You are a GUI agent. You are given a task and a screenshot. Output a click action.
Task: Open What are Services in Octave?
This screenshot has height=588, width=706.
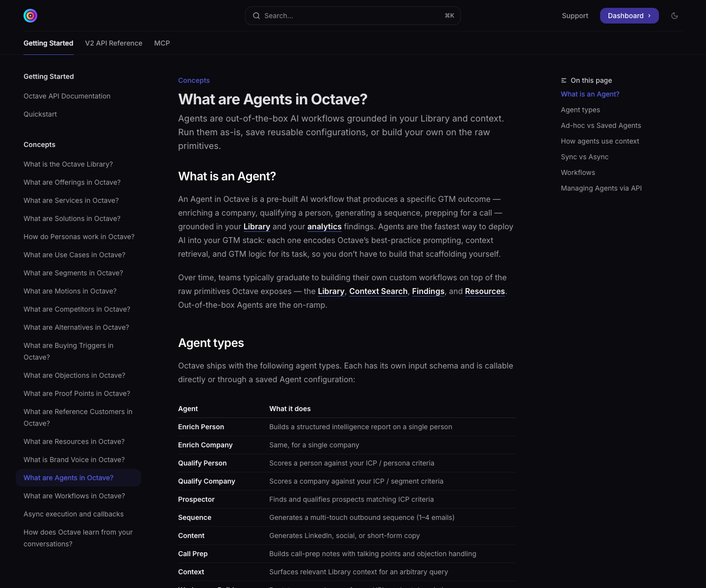point(71,200)
